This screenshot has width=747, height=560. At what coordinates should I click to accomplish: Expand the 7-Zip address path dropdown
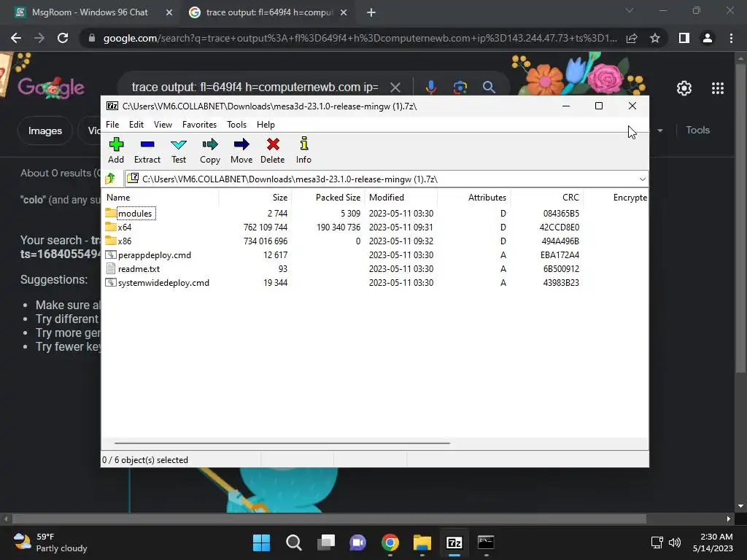pyautogui.click(x=642, y=179)
